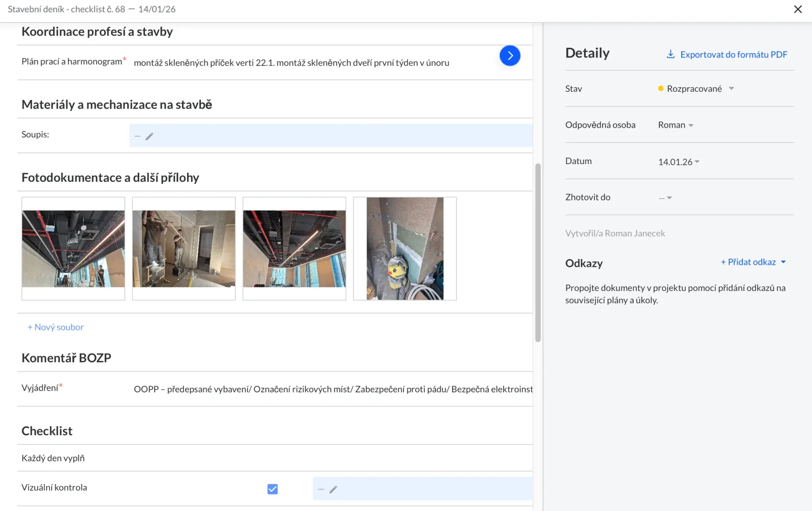
Task: Click the PDF export download icon
Action: click(670, 54)
